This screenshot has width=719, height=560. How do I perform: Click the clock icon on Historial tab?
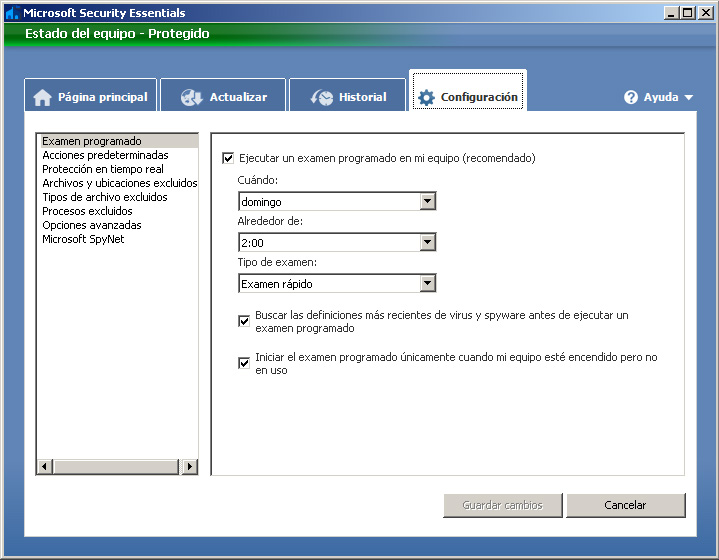322,97
